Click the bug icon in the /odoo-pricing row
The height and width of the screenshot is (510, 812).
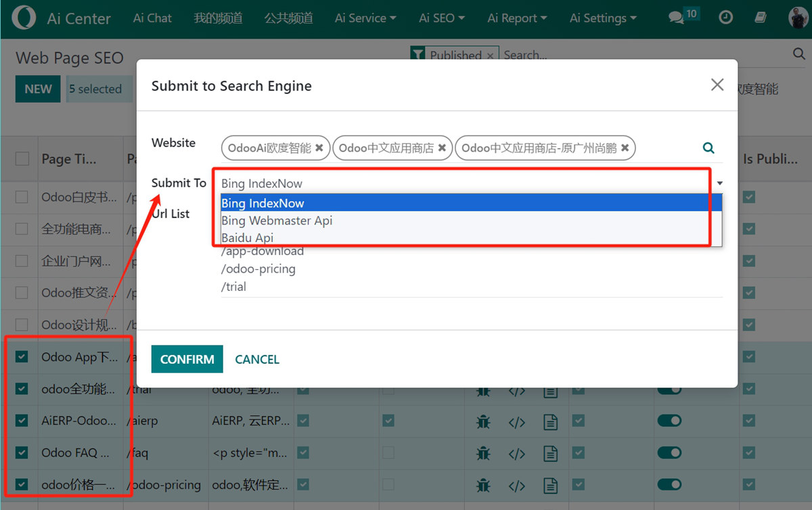click(x=482, y=485)
